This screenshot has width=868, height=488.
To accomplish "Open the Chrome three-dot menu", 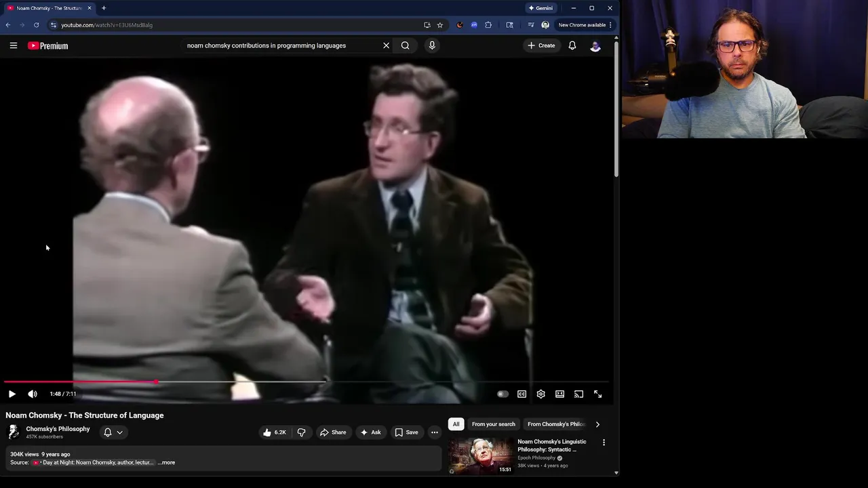I will pos(610,25).
